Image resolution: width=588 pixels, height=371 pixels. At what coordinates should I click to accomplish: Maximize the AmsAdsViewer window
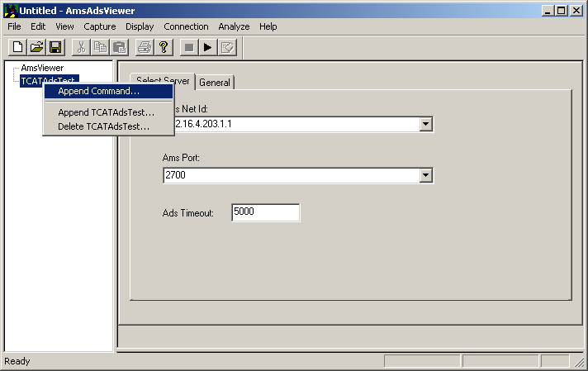[562, 11]
